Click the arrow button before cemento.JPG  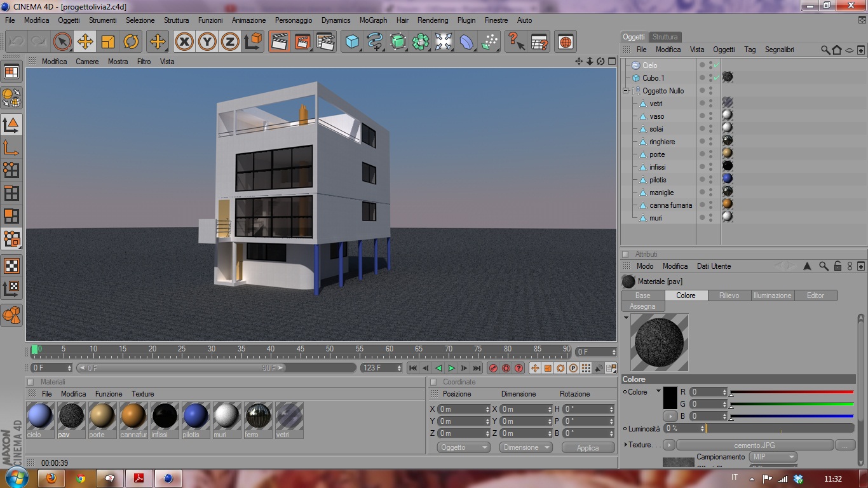click(669, 445)
